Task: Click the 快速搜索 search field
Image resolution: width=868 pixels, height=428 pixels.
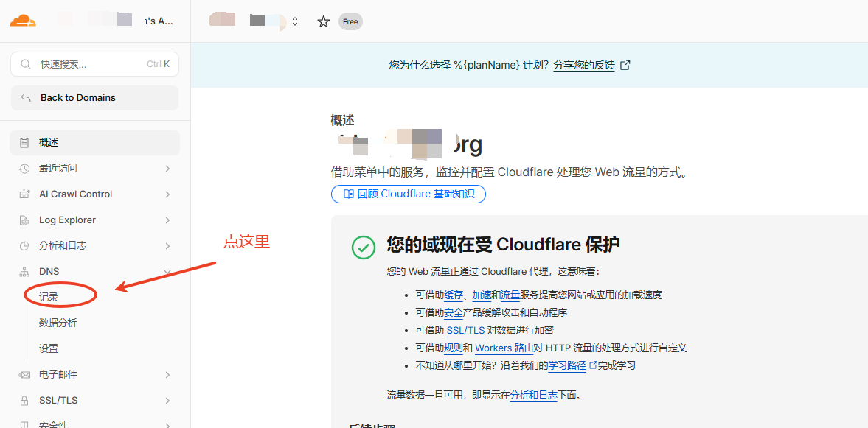Action: point(94,64)
